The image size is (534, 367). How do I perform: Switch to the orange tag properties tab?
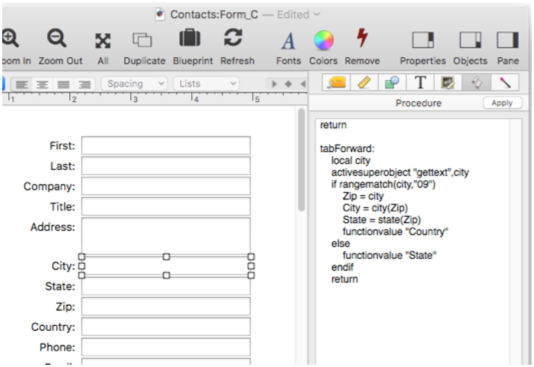tap(336, 82)
